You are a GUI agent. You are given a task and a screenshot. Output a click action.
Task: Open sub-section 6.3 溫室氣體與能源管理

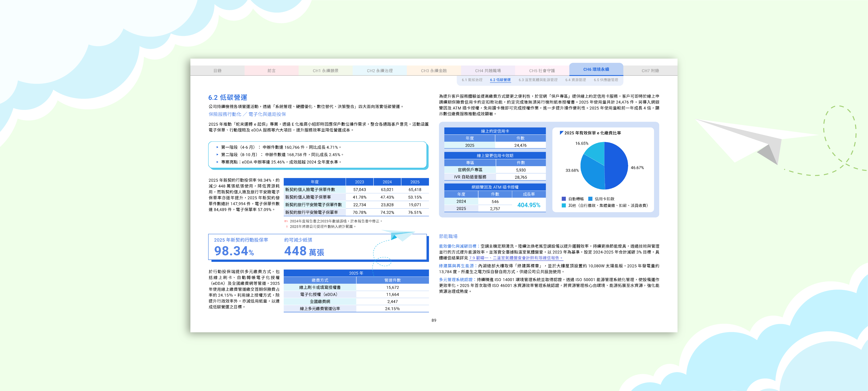(538, 80)
